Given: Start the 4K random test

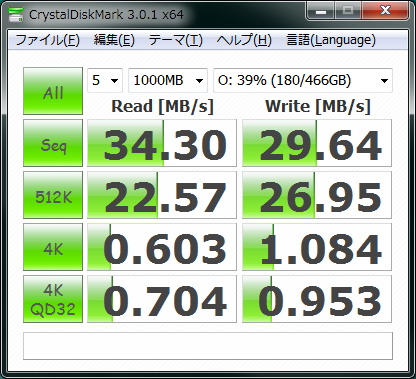Looking at the screenshot, I should 53,247.
